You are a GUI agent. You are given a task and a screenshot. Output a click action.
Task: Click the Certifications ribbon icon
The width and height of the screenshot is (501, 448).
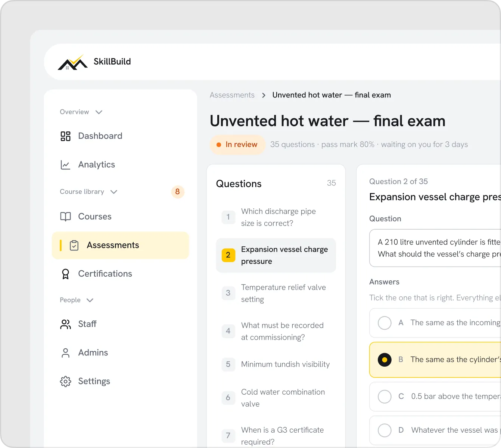65,274
